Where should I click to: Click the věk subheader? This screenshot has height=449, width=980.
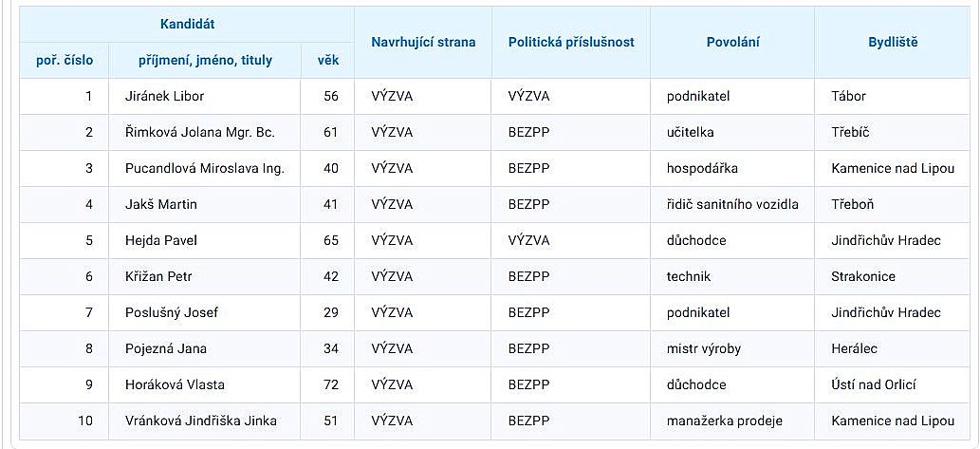click(x=327, y=60)
